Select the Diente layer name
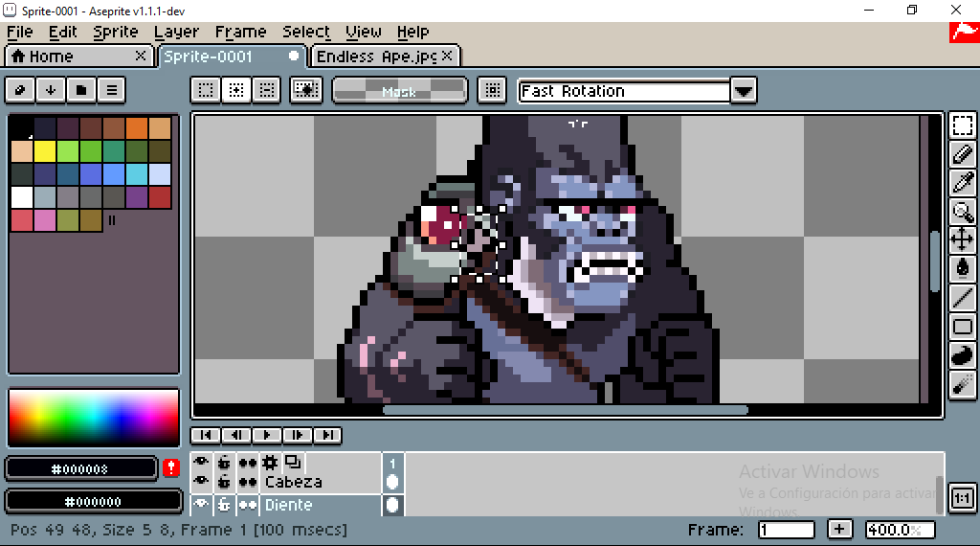The width and height of the screenshot is (980, 546). (288, 505)
